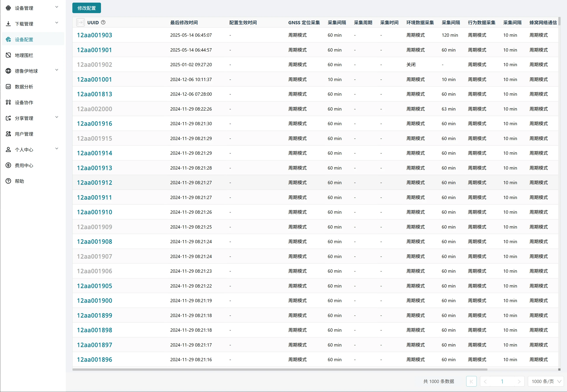Click the geofence sidebar icon
The height and width of the screenshot is (392, 567).
pyautogui.click(x=8, y=55)
